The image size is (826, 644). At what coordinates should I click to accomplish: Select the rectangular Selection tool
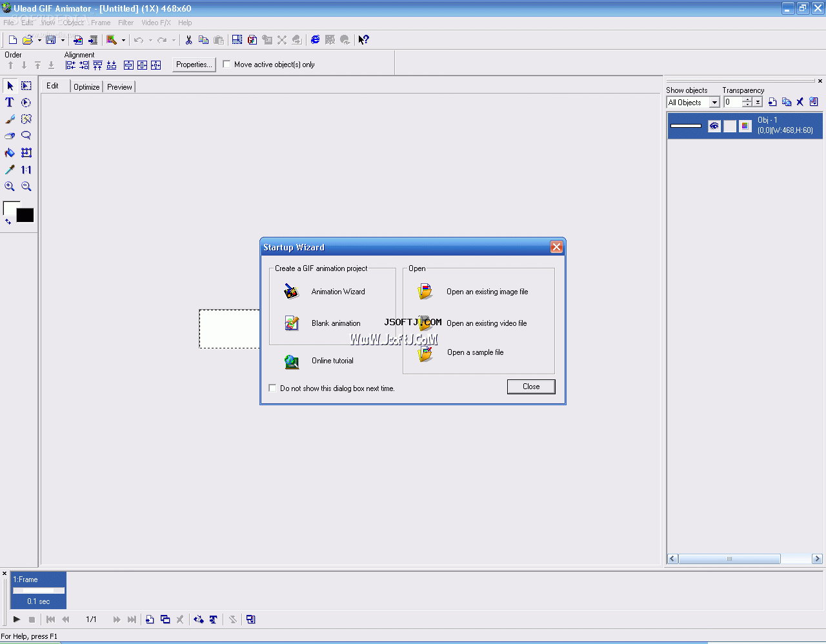pos(26,86)
